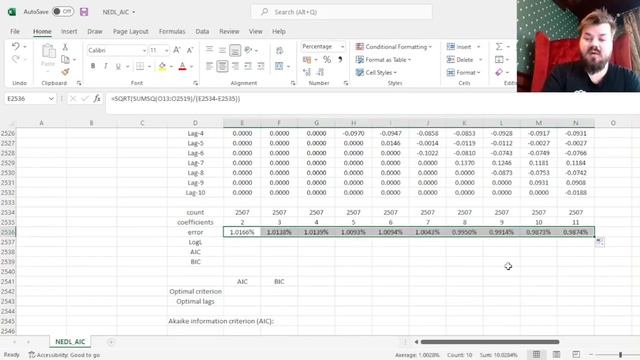Switch to the Data tab
640x360 pixels.
click(202, 31)
